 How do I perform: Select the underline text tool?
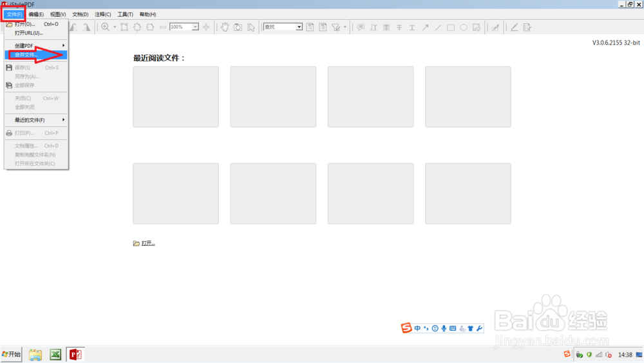(412, 27)
